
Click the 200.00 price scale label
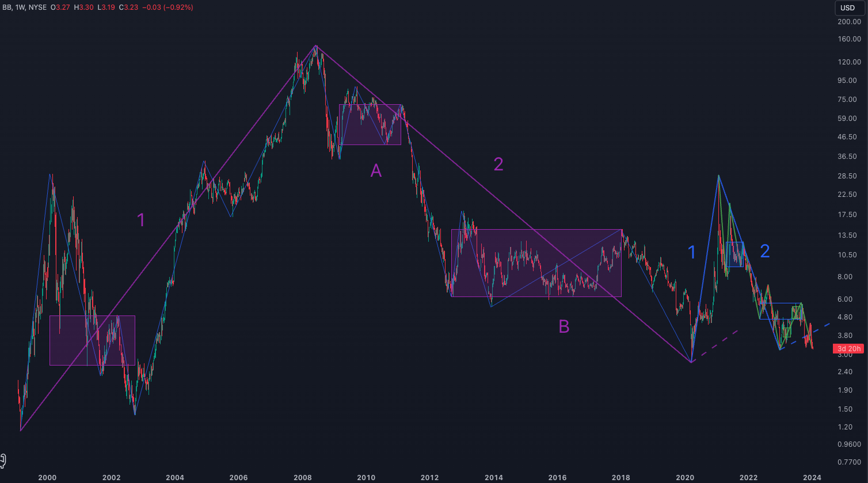click(849, 22)
